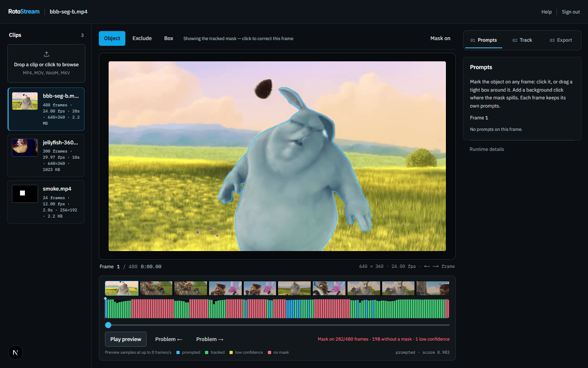Select the smoke.mp4 white square thumbnail

click(x=25, y=193)
